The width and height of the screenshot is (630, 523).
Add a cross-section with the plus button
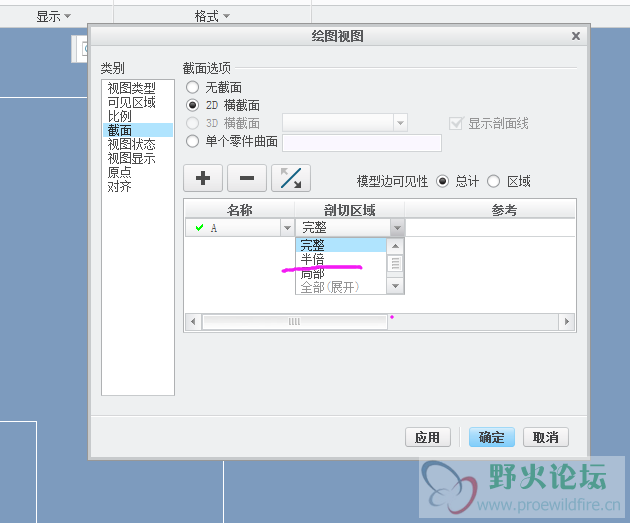point(203,178)
